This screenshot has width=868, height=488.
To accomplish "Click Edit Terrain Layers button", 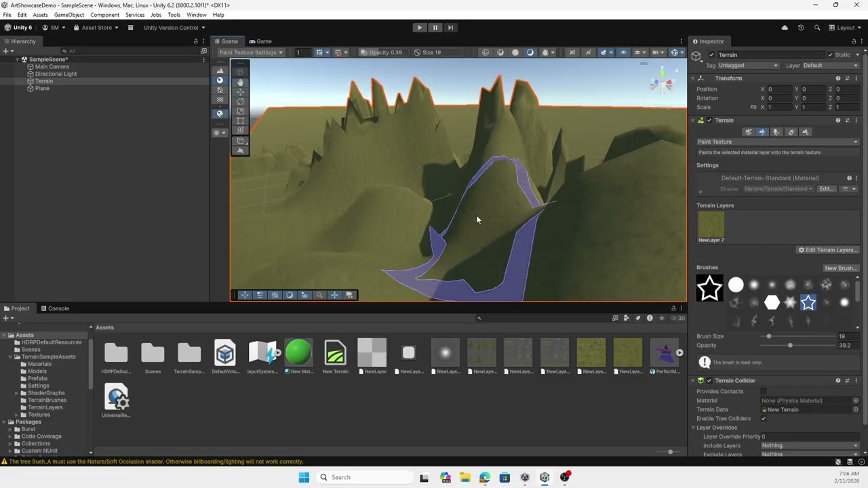I will tap(828, 250).
